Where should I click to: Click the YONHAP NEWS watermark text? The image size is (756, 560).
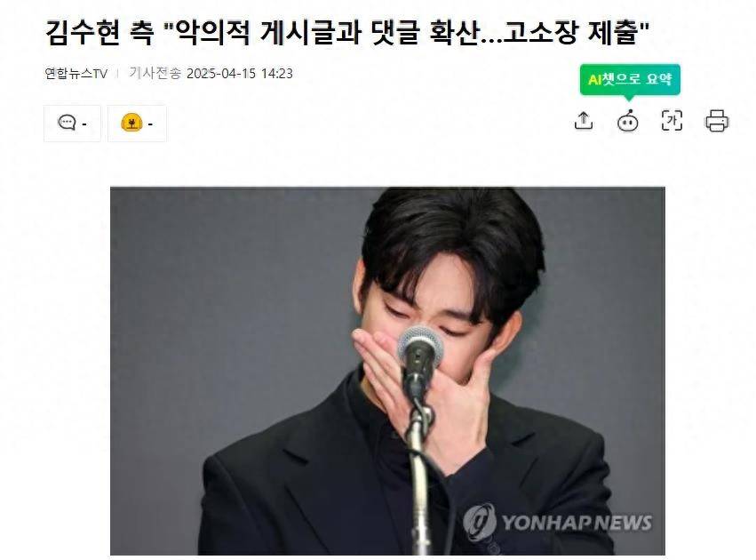tap(577, 523)
